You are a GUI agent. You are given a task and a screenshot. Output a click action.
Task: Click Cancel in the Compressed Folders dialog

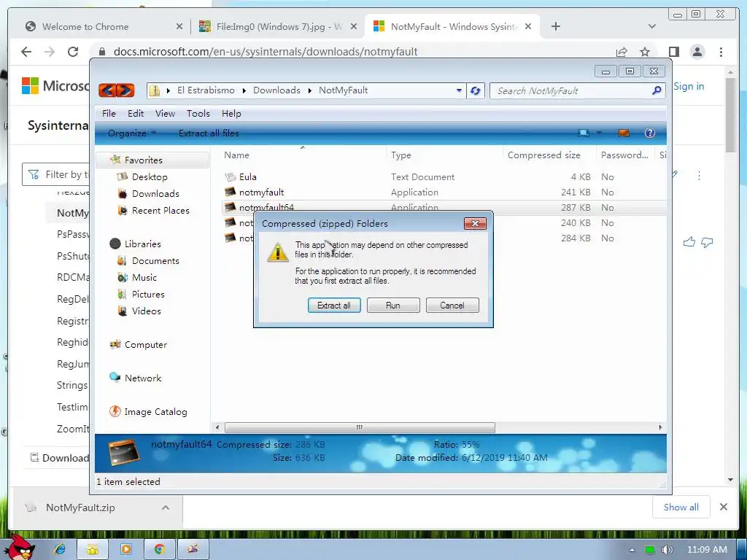coord(452,306)
